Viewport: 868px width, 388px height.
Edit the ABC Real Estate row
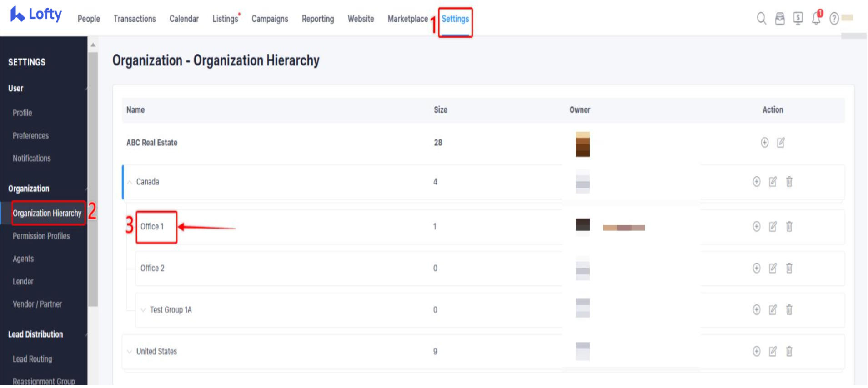[781, 143]
